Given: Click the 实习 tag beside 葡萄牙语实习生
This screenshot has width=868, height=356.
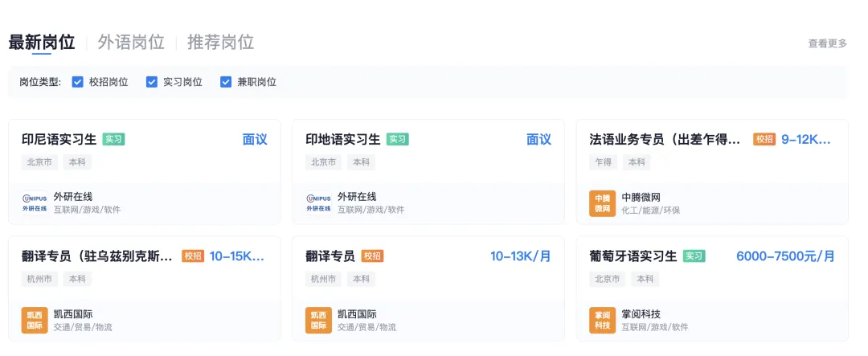Looking at the screenshot, I should (694, 256).
